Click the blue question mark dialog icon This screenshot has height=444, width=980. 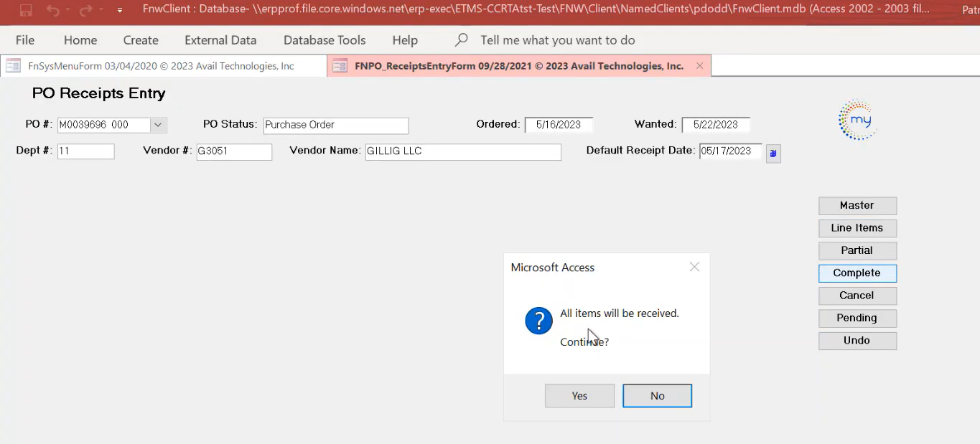538,321
